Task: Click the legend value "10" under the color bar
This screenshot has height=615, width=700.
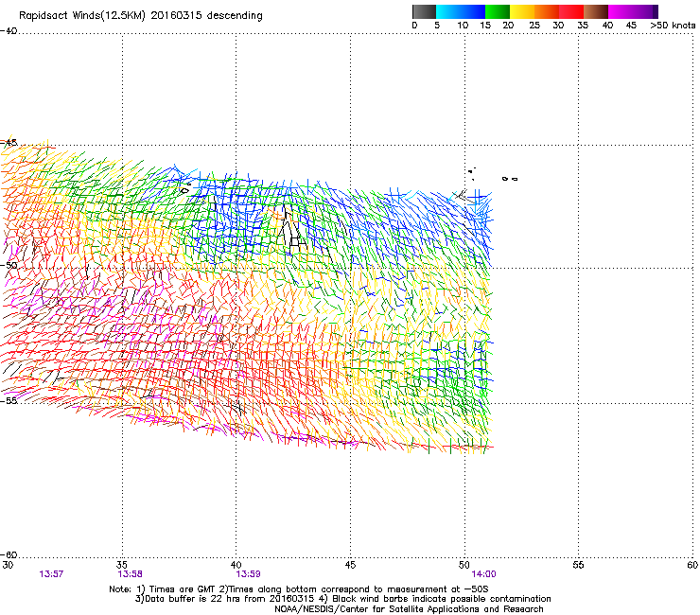Action: click(463, 26)
